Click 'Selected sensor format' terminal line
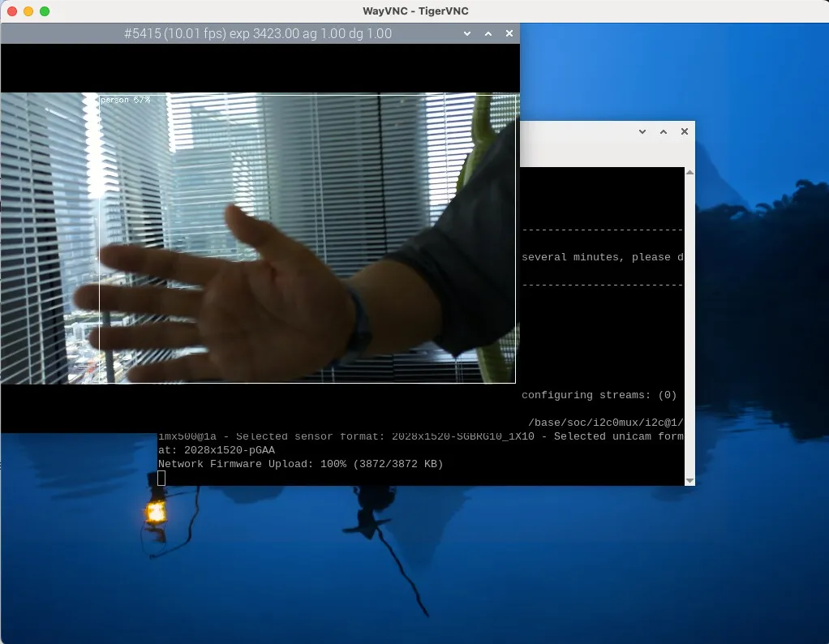The height and width of the screenshot is (644, 829). point(420,436)
